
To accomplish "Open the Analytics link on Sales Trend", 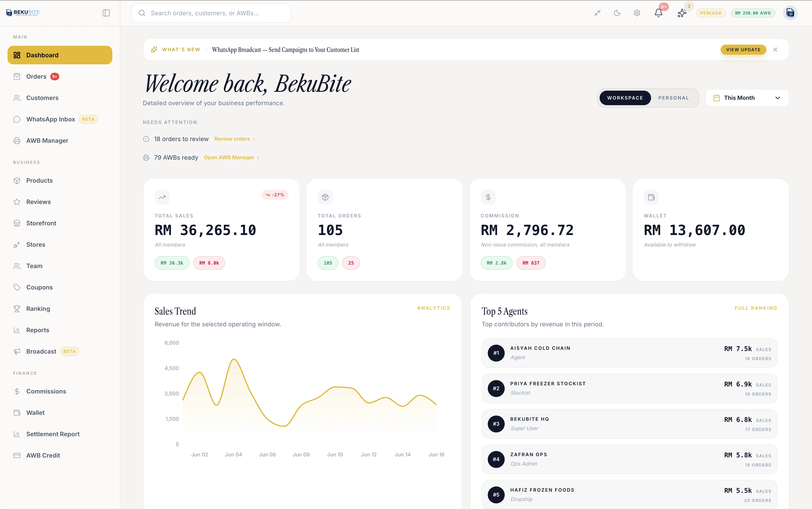I will click(433, 308).
